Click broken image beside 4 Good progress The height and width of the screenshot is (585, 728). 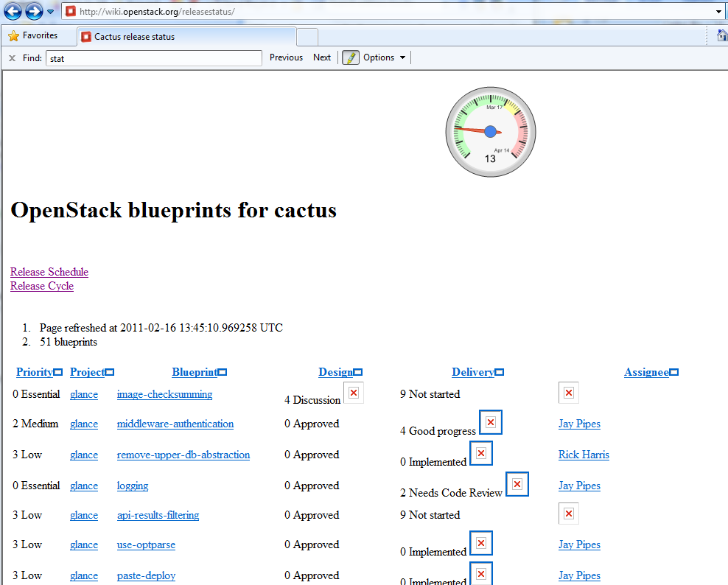491,422
